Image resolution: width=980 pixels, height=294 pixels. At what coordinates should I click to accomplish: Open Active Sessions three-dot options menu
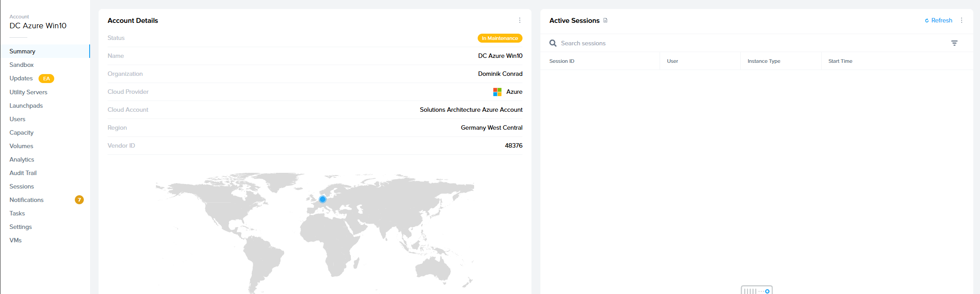click(961, 20)
